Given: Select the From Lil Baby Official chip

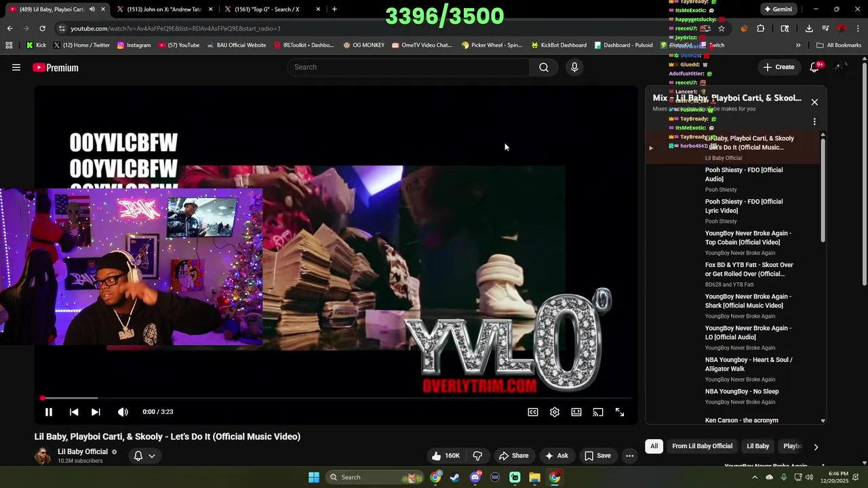Looking at the screenshot, I should point(702,446).
